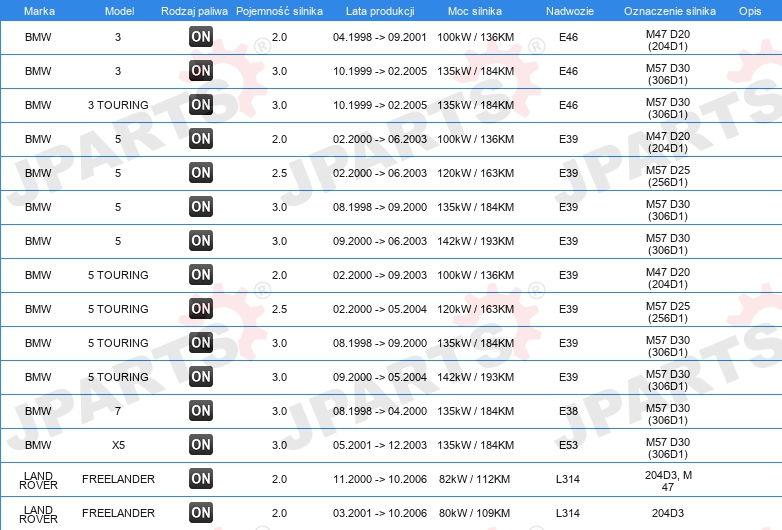
Task: Click ON icon for Freelander 82kW row
Action: 201,479
